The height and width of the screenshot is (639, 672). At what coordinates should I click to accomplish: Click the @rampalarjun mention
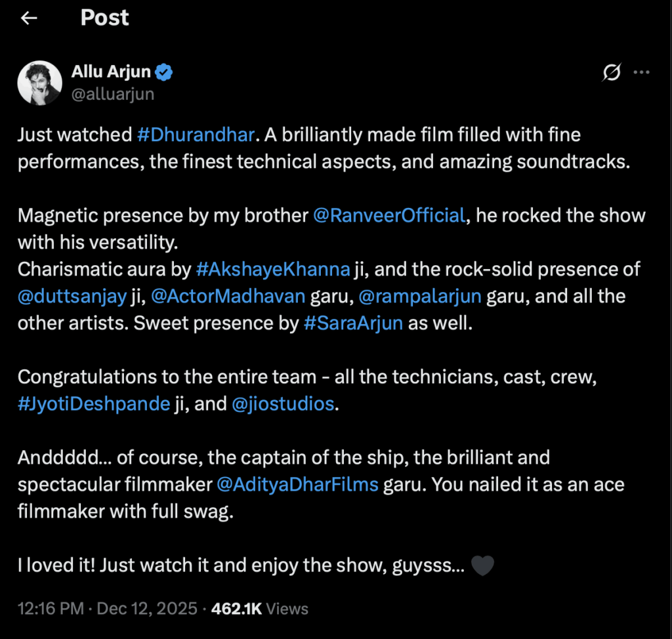pyautogui.click(x=421, y=296)
